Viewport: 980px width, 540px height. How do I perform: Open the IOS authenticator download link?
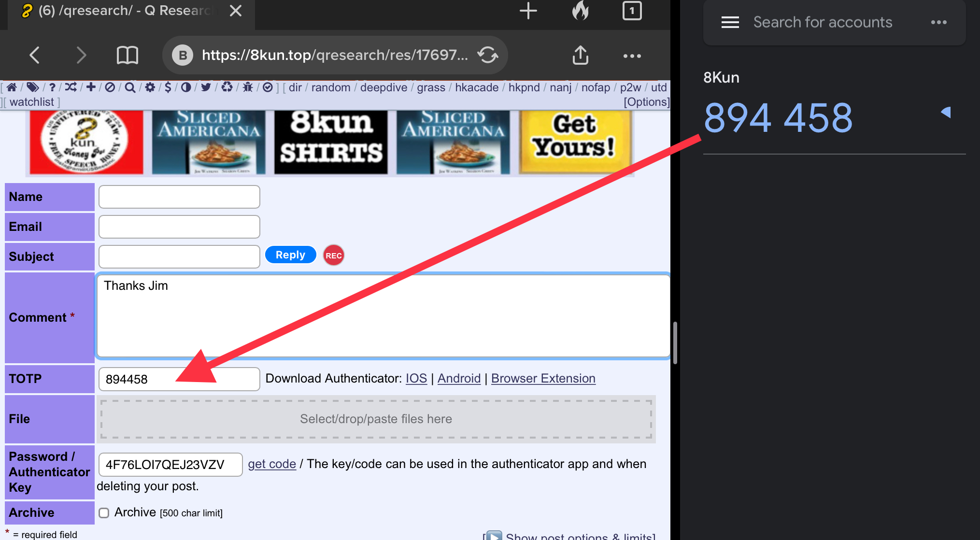point(416,379)
